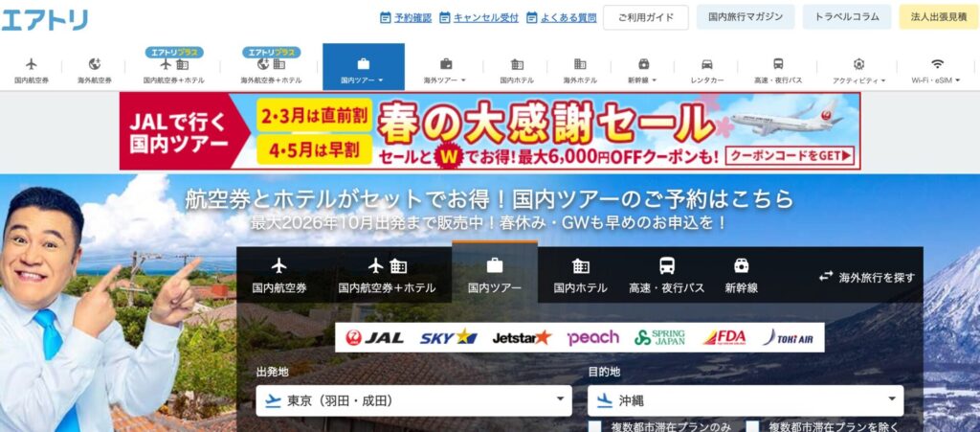This screenshot has height=432, width=980.
Task: Click the レンタカー car icon
Action: [706, 64]
